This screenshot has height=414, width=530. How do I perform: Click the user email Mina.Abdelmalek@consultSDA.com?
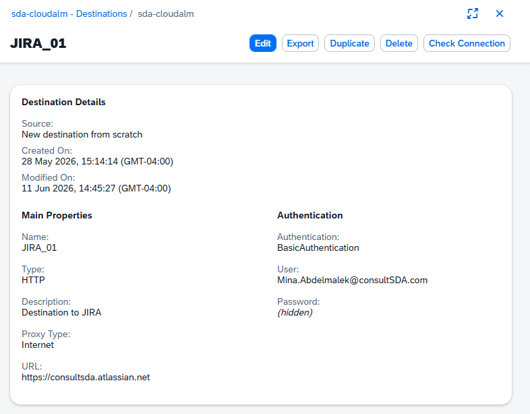coord(352,280)
